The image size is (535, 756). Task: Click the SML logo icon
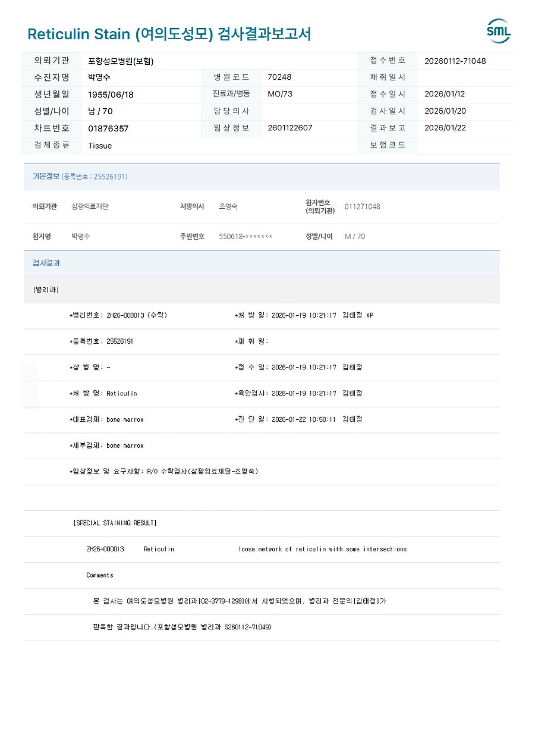coord(499,31)
